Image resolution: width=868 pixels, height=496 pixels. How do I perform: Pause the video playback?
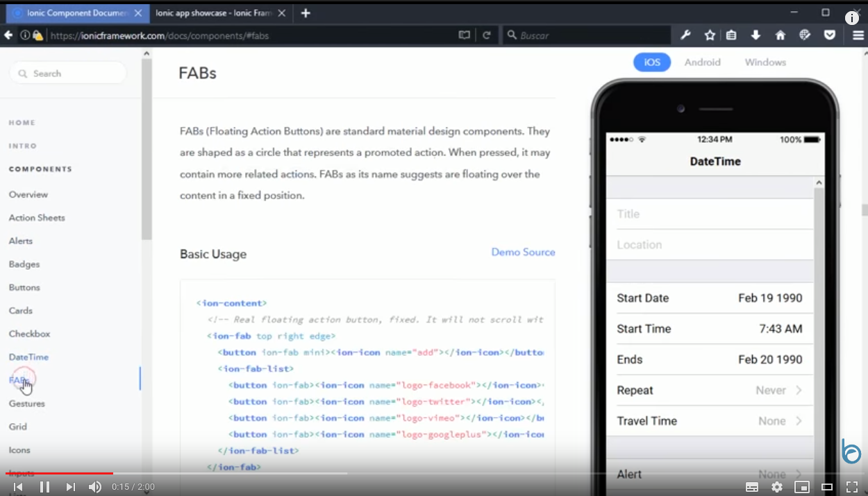44,487
